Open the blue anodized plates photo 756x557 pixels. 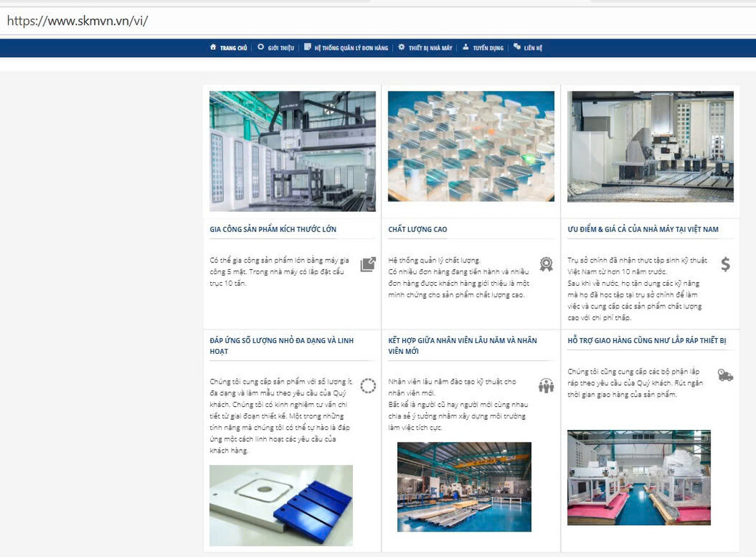pyautogui.click(x=281, y=506)
